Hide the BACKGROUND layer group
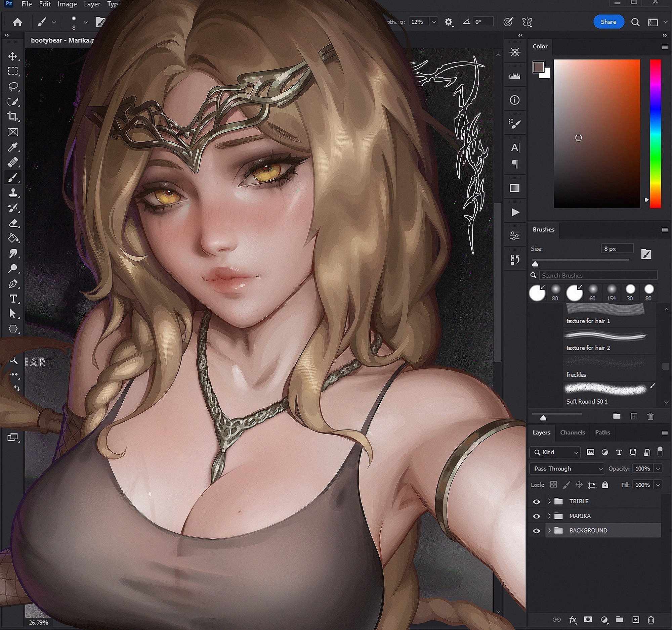 click(x=537, y=531)
